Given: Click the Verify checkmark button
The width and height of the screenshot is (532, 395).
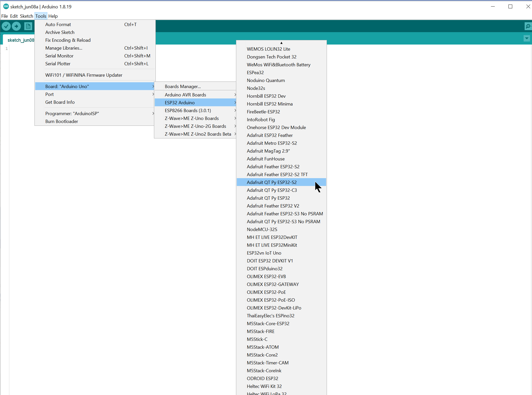Looking at the screenshot, I should [6, 26].
